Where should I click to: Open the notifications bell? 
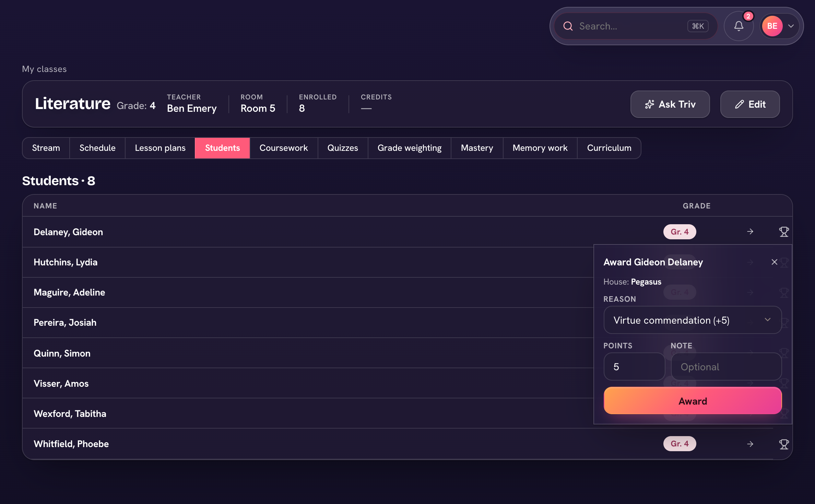pyautogui.click(x=739, y=26)
